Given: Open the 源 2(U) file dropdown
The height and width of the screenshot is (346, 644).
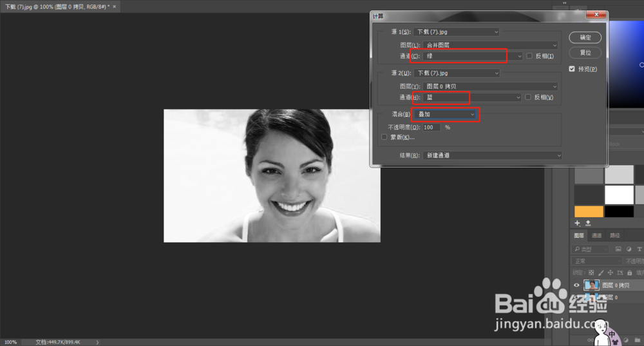Looking at the screenshot, I should point(457,73).
